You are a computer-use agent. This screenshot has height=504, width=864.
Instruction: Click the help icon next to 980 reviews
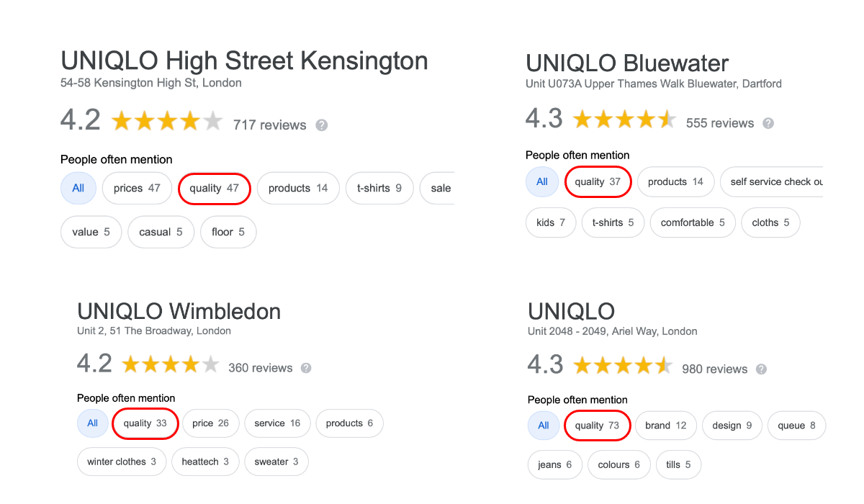[761, 369]
